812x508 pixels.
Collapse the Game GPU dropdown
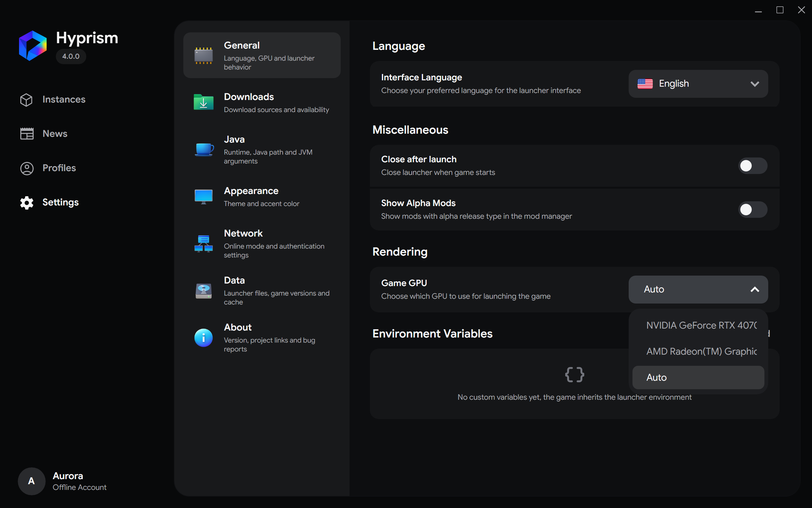698,289
